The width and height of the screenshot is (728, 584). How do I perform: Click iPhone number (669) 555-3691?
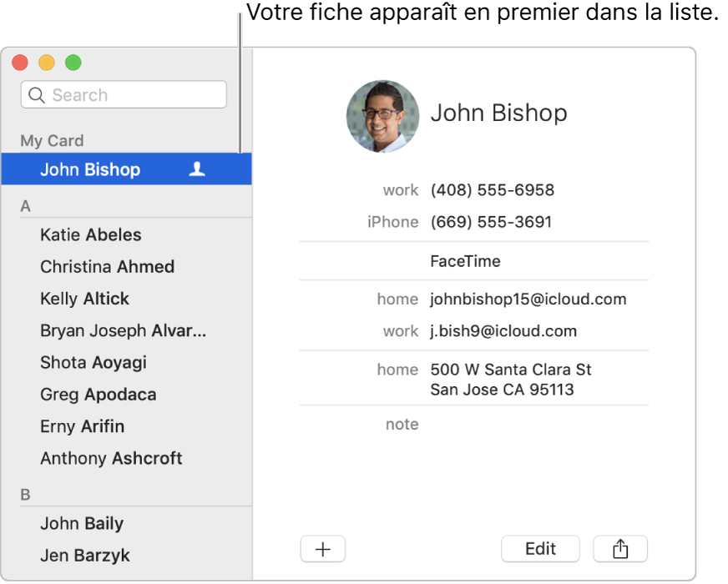(491, 222)
